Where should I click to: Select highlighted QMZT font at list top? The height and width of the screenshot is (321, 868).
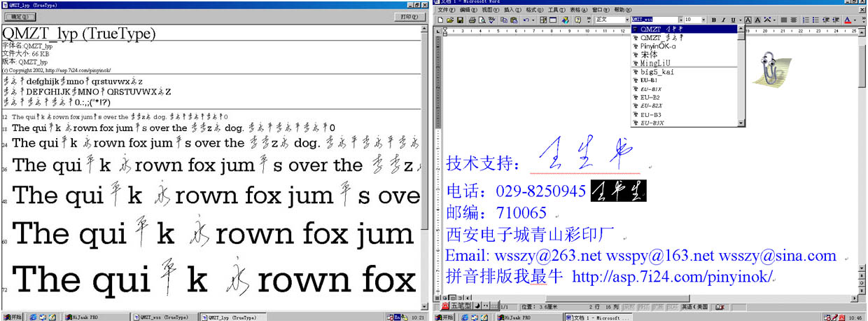pyautogui.click(x=684, y=29)
